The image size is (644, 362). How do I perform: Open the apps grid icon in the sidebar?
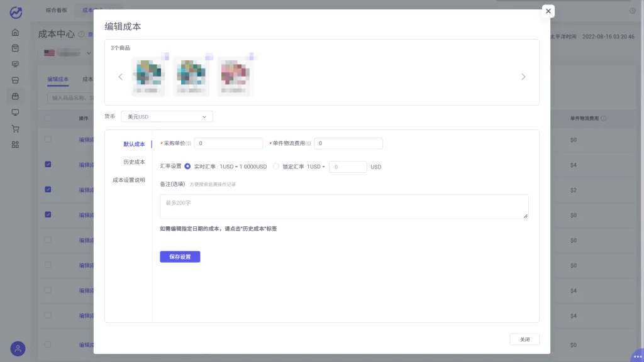click(15, 145)
